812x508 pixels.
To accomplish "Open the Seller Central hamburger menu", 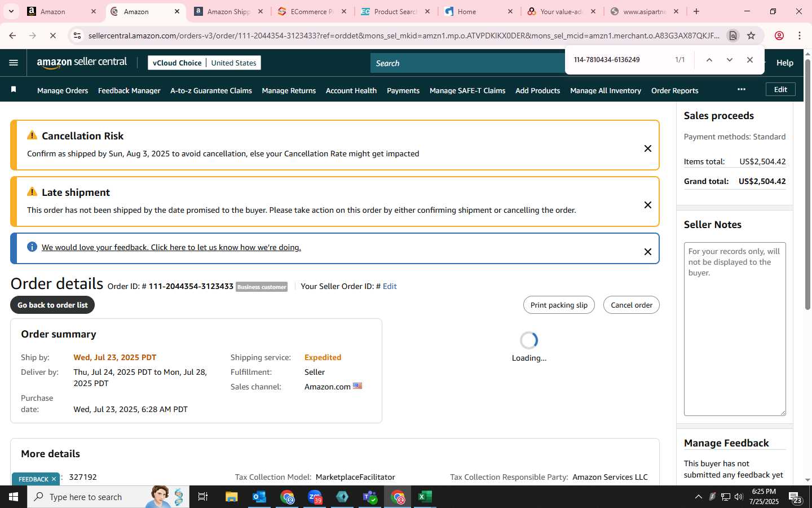I will coord(14,63).
